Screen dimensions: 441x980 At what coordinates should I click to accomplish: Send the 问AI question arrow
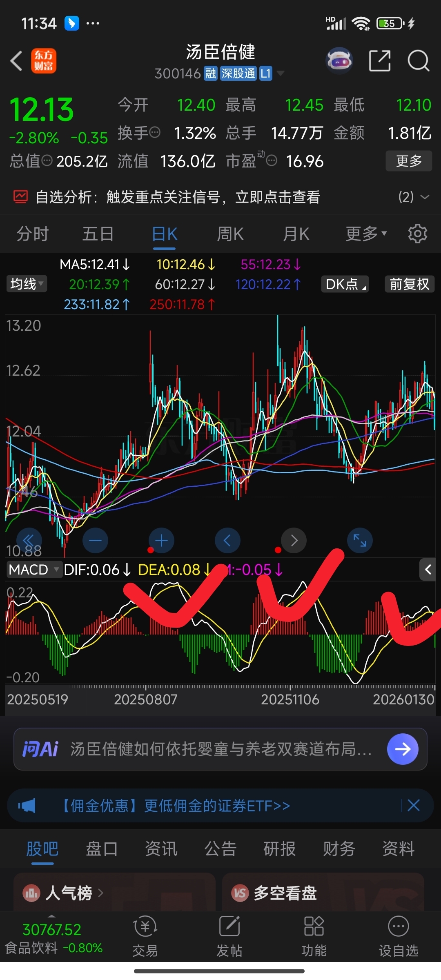[403, 749]
